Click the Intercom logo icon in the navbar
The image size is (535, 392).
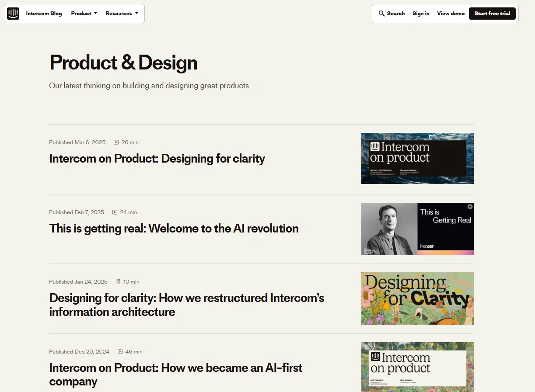[13, 13]
